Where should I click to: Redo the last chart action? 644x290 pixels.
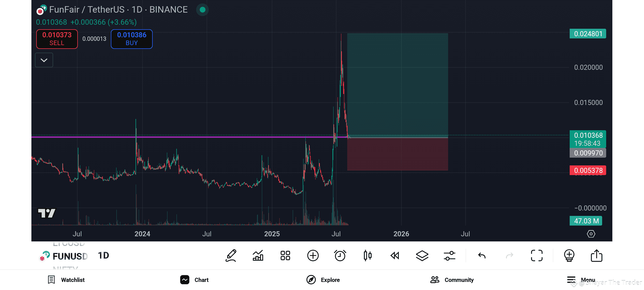509,255
